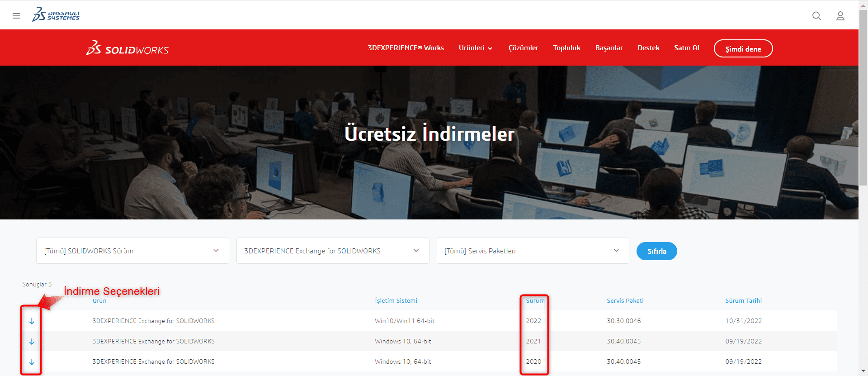Image resolution: width=868 pixels, height=376 pixels.
Task: Go to Satın Al page
Action: point(686,48)
